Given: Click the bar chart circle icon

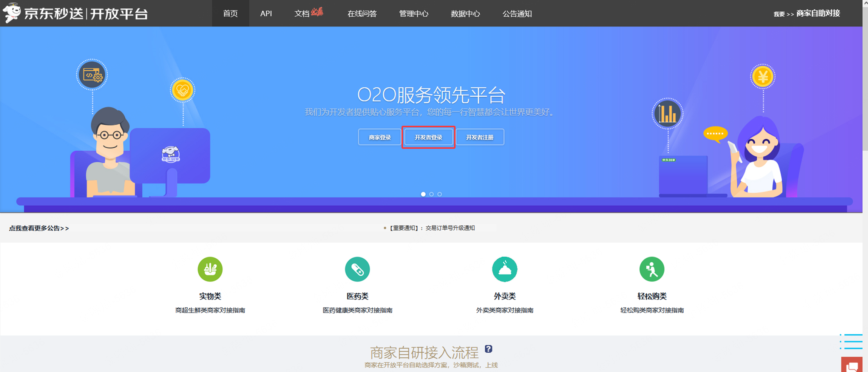Looking at the screenshot, I should point(667,113).
